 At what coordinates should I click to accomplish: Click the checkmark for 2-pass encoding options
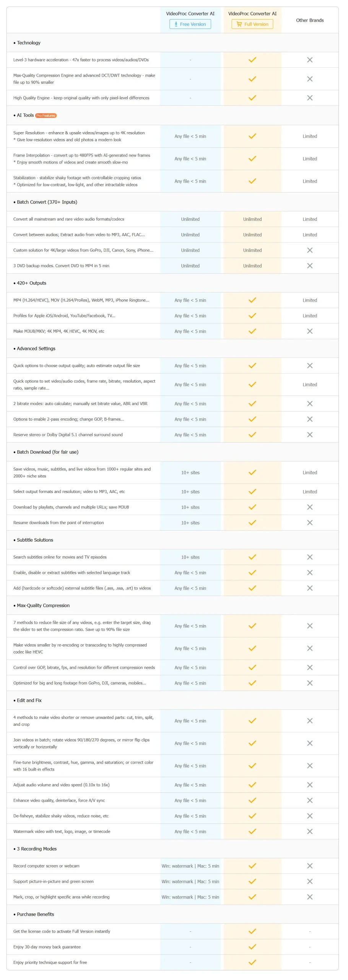pyautogui.click(x=252, y=419)
